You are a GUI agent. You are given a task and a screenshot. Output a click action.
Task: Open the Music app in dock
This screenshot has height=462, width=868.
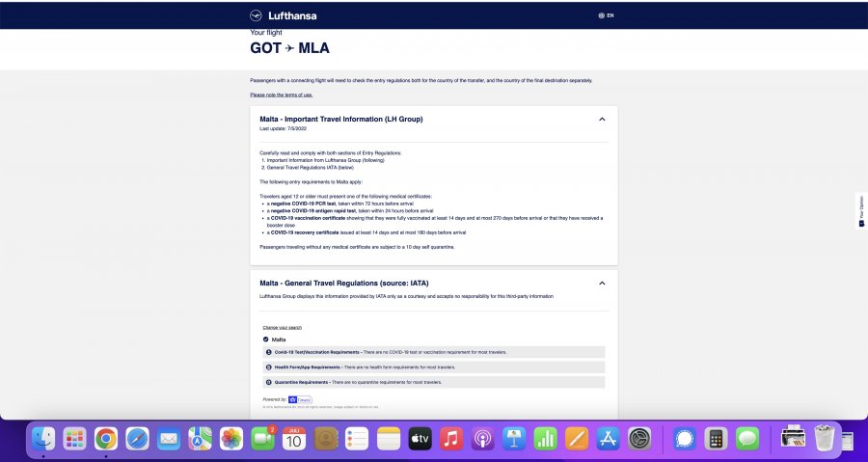pos(450,439)
